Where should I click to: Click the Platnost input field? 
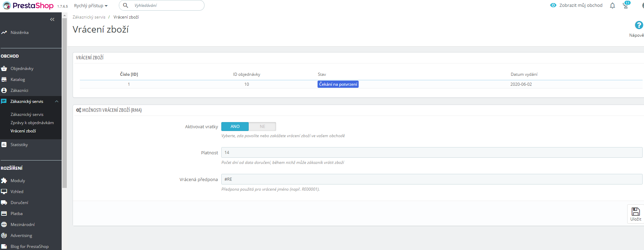click(x=432, y=153)
